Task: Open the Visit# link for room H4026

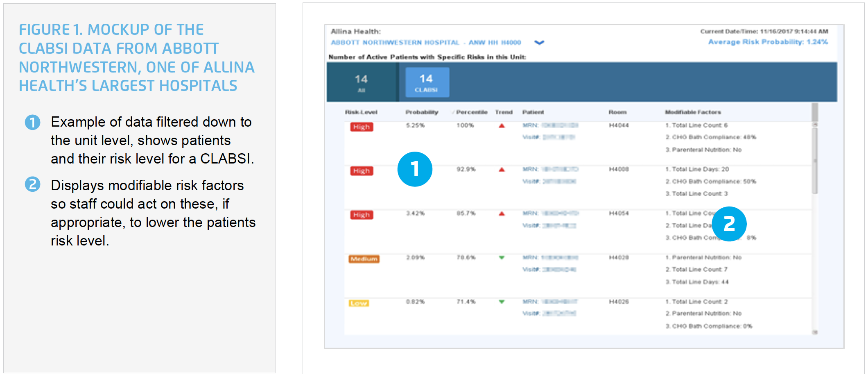Action: click(x=549, y=313)
